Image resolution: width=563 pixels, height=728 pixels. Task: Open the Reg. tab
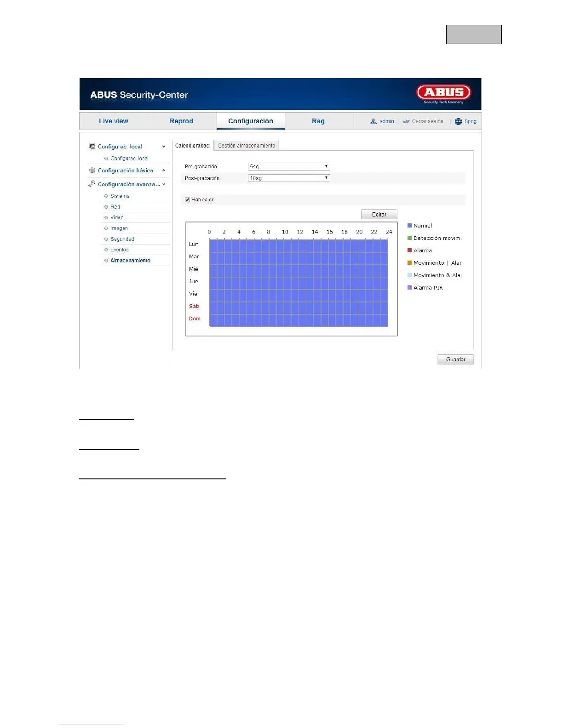pyautogui.click(x=319, y=121)
